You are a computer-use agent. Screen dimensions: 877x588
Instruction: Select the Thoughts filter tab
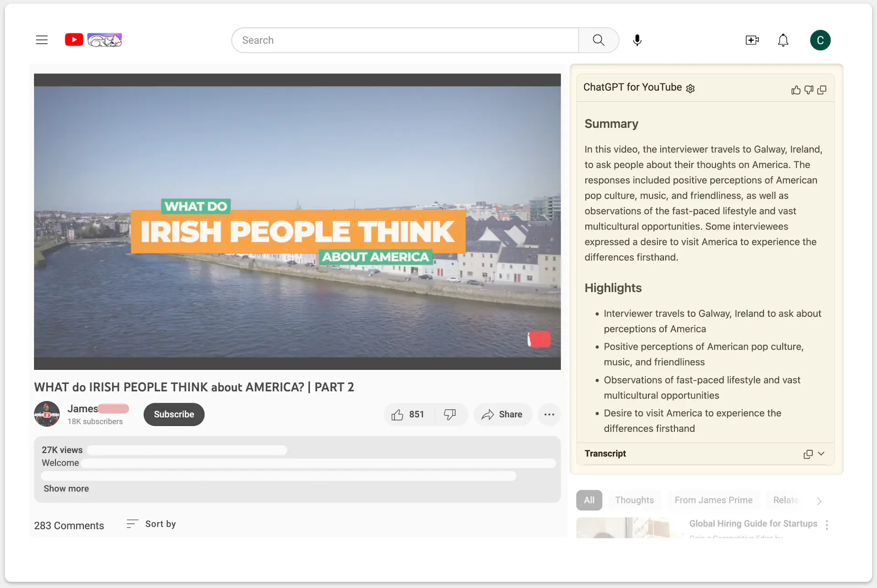point(634,500)
